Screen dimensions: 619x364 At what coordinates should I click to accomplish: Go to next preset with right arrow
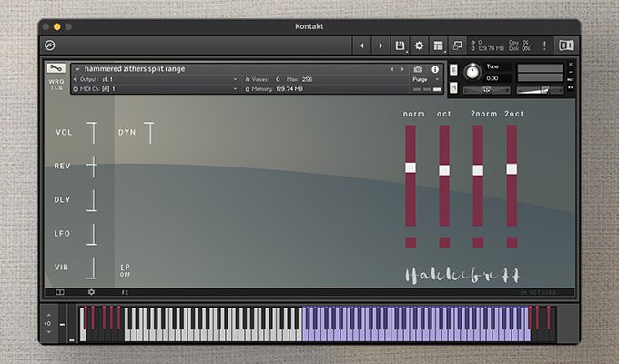click(x=381, y=45)
